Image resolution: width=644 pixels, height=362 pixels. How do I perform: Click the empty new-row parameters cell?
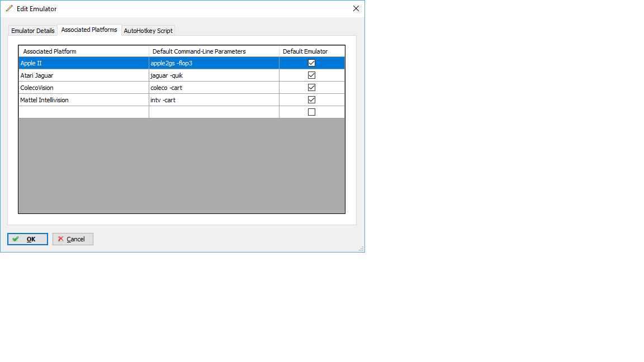point(214,112)
